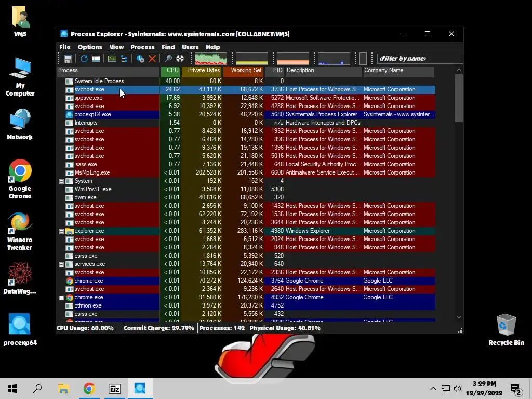Image resolution: width=532 pixels, height=399 pixels.
Task: Click the Find Window's Process crosshair icon
Action: 180,59
